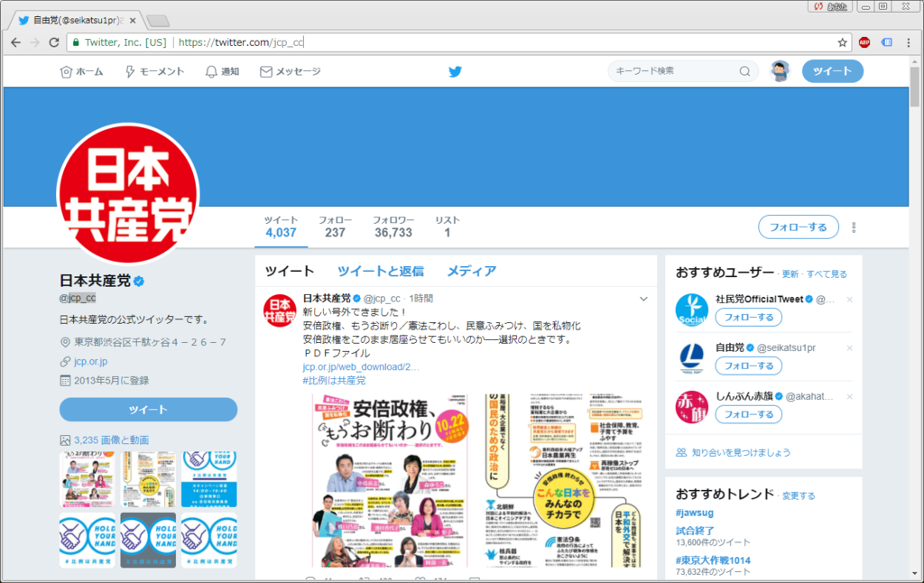Open the 社民党 Social avatar
924x583 pixels.
coord(692,310)
